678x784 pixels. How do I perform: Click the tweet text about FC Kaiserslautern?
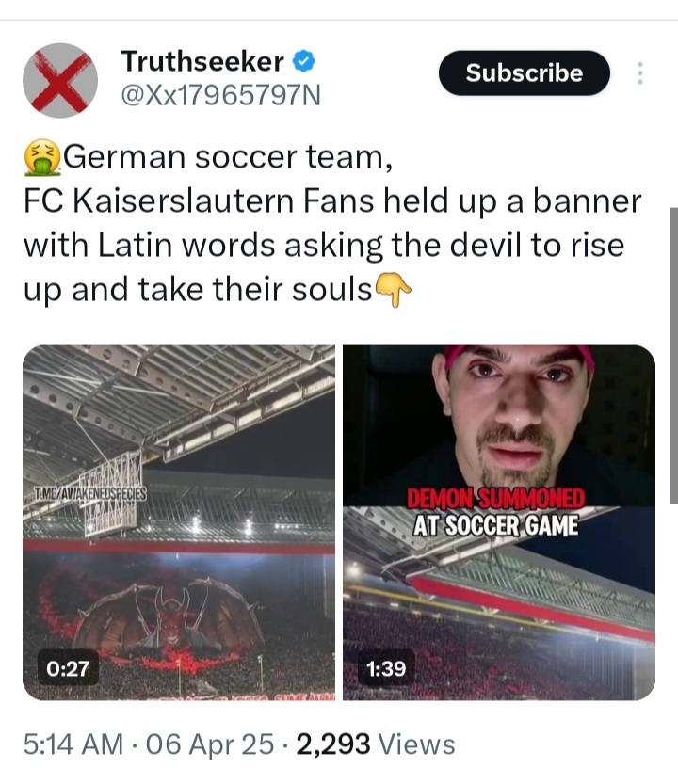click(332, 223)
